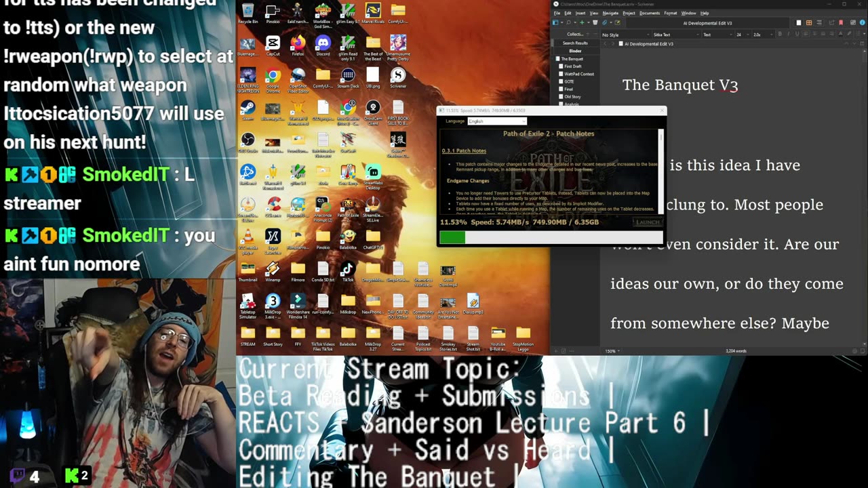Open OBS Studio desktop shortcut
Screen dimensions: 868x488
(x=248, y=144)
